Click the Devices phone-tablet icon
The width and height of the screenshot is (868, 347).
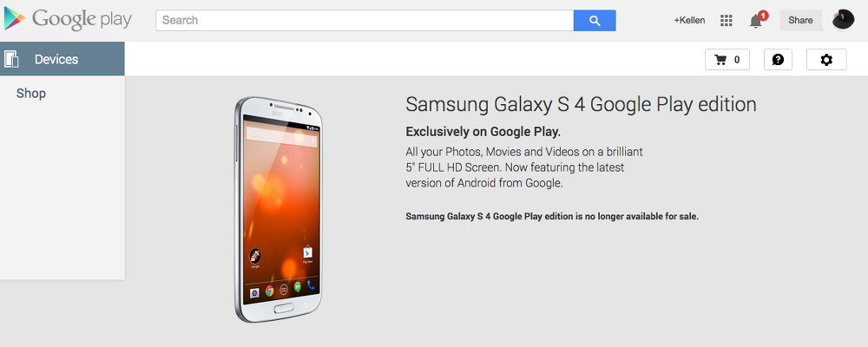tap(11, 59)
